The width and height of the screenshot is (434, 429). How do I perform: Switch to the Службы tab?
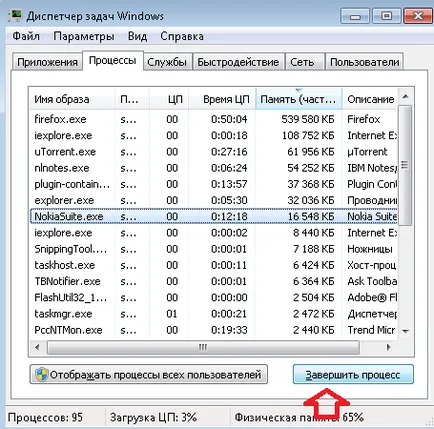(x=167, y=62)
